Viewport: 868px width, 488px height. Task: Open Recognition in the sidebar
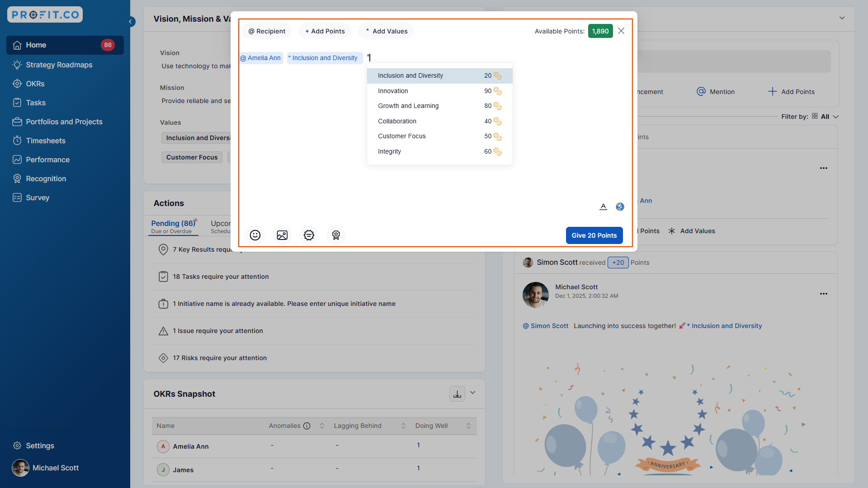point(46,178)
